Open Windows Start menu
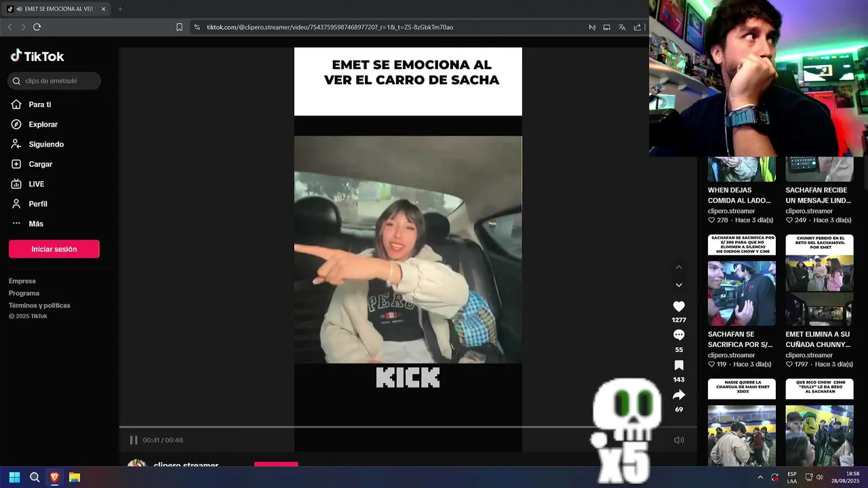The height and width of the screenshot is (488, 868). pyautogui.click(x=14, y=477)
